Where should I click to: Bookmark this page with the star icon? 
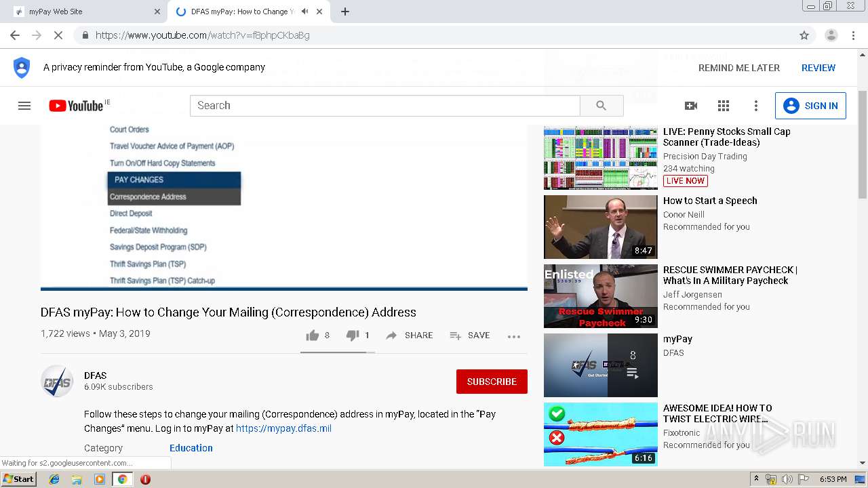[804, 35]
